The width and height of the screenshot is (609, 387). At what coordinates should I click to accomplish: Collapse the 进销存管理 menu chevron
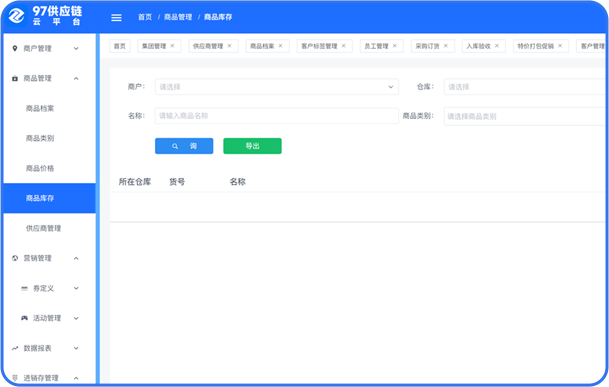click(x=76, y=378)
